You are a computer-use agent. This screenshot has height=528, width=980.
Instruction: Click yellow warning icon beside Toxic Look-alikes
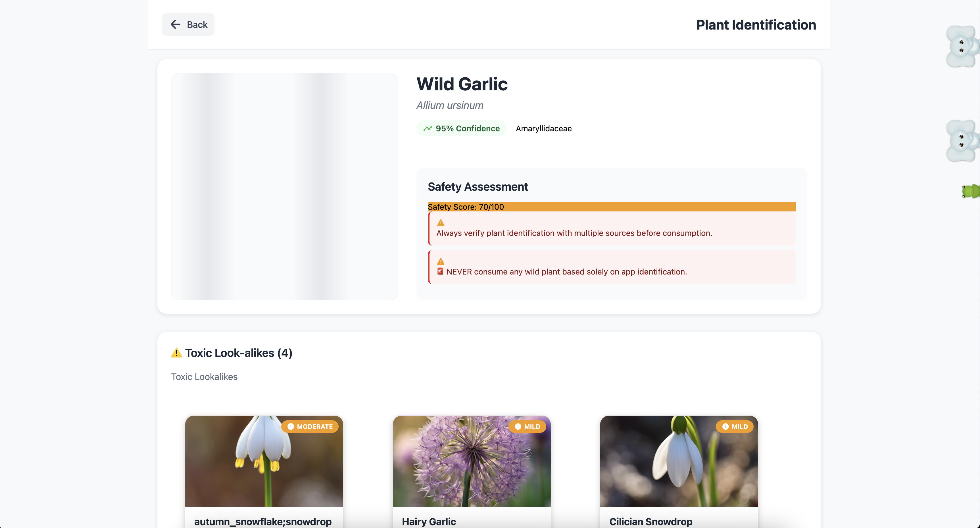(x=176, y=353)
